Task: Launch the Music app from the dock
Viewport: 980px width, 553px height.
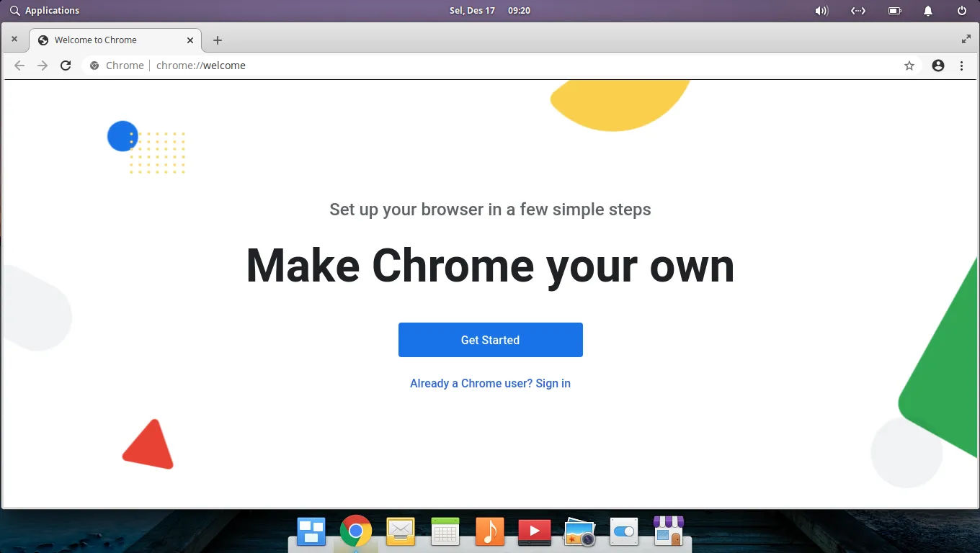Action: (x=490, y=532)
